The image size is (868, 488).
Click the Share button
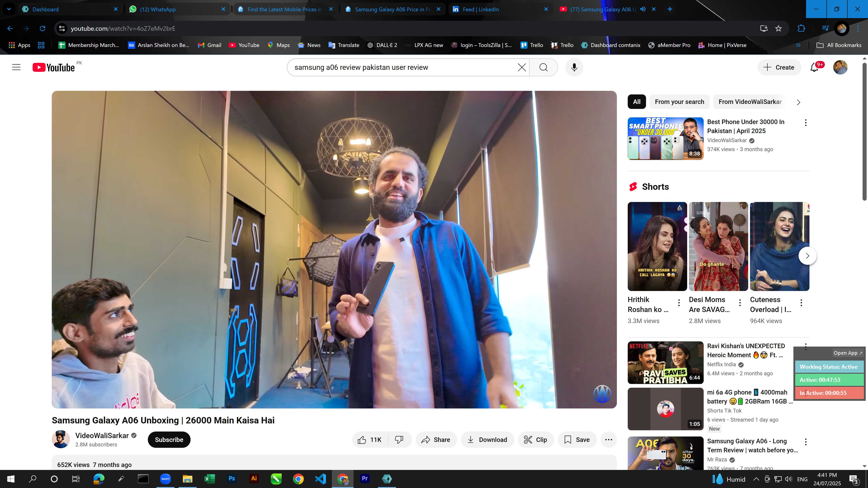436,439
